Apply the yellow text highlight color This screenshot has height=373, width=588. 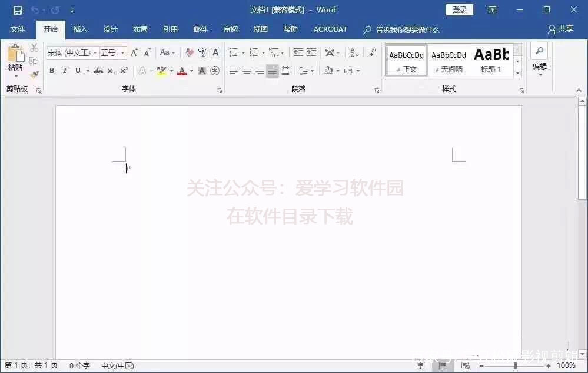click(162, 71)
